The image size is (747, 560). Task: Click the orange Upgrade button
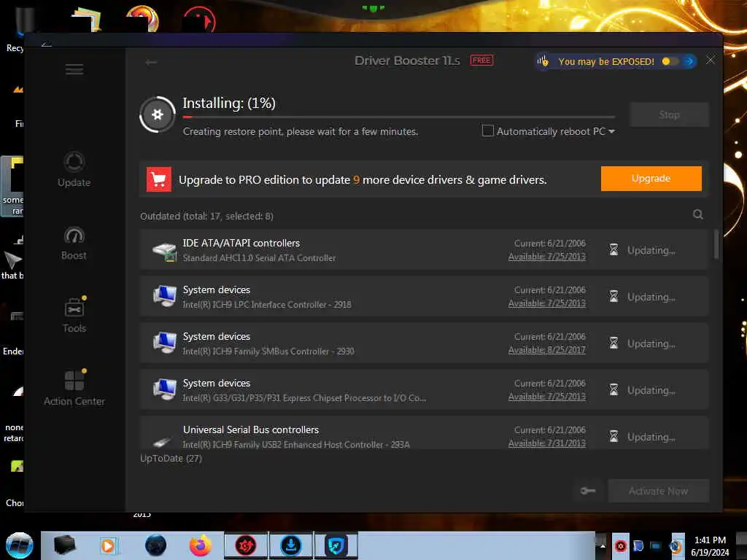[651, 179]
